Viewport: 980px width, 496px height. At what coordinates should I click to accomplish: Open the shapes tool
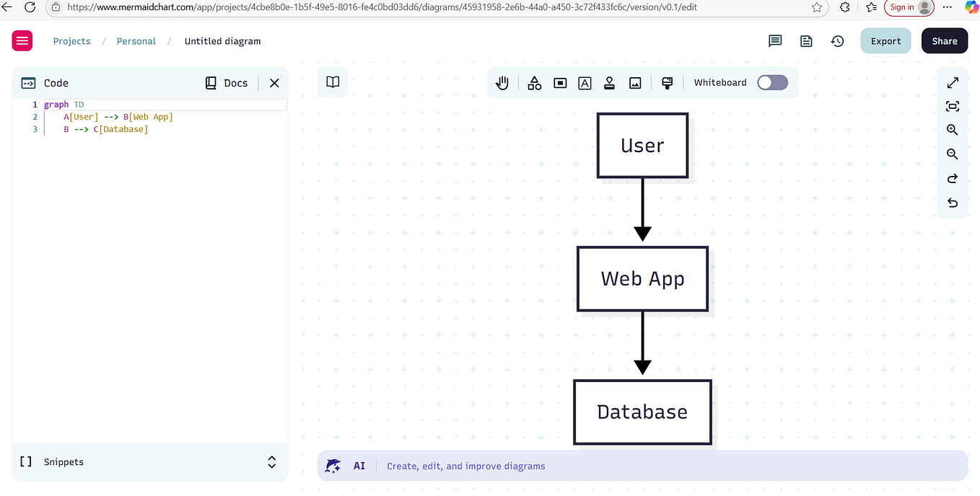pyautogui.click(x=534, y=82)
